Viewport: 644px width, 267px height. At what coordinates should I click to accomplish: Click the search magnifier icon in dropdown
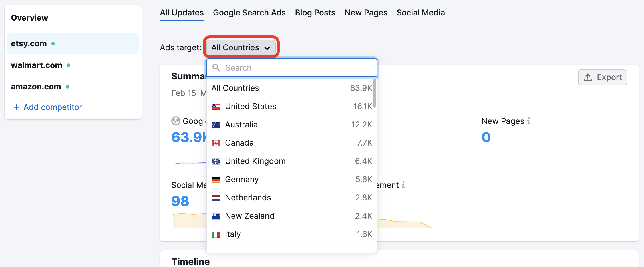[216, 68]
